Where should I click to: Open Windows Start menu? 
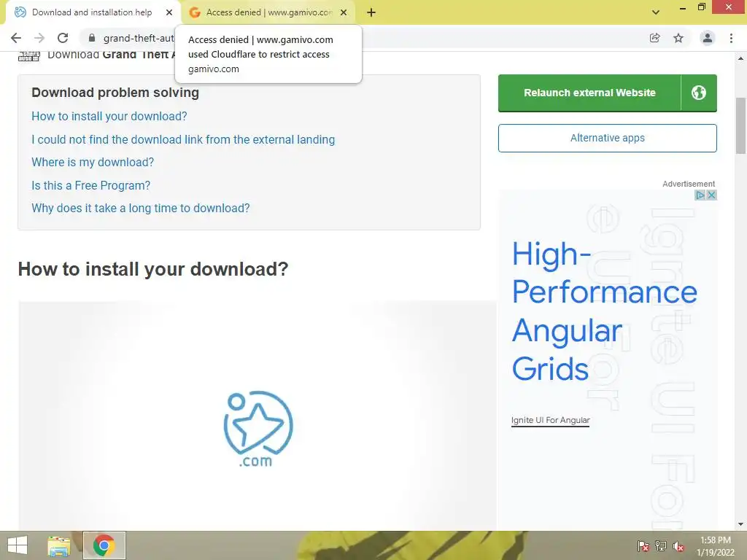coord(18,545)
